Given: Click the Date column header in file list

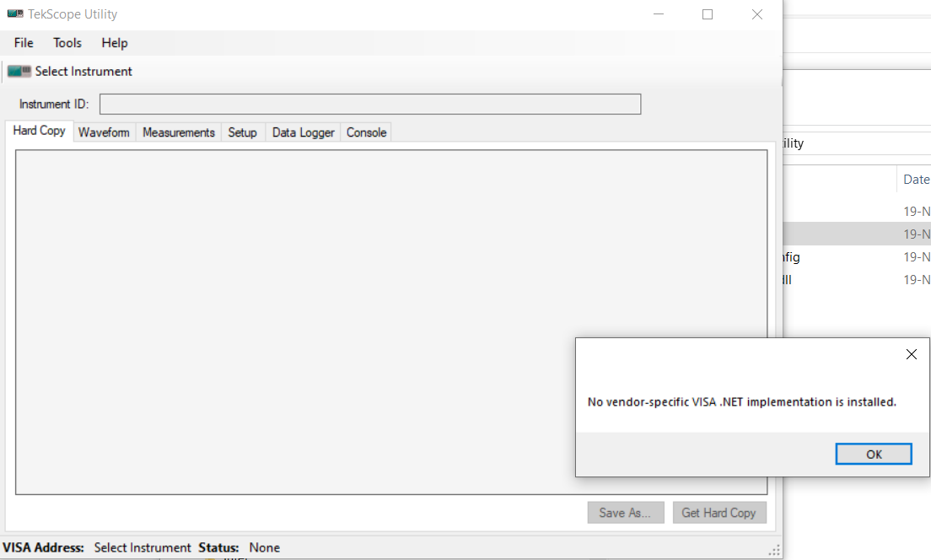Looking at the screenshot, I should click(916, 180).
